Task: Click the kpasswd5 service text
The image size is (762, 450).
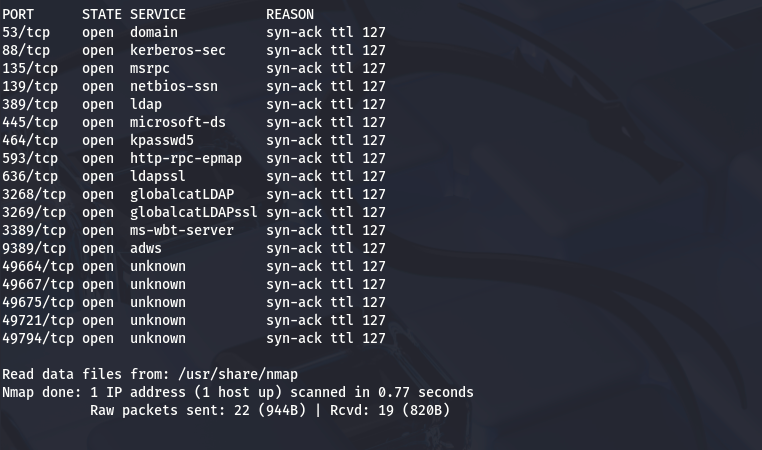Action: 162,140
